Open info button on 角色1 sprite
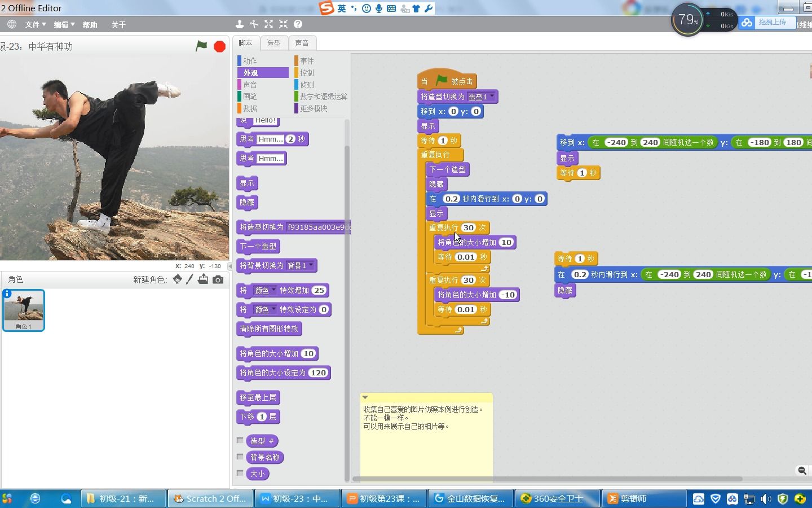 point(7,294)
